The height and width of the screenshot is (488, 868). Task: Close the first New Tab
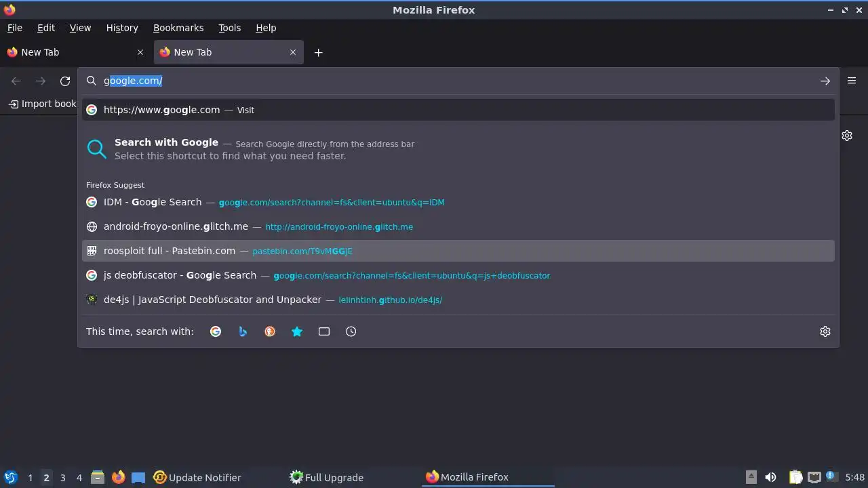click(140, 52)
